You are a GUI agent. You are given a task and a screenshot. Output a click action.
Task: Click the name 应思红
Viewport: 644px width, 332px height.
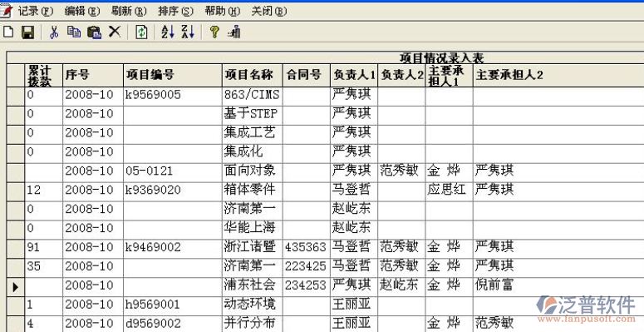(x=450, y=191)
